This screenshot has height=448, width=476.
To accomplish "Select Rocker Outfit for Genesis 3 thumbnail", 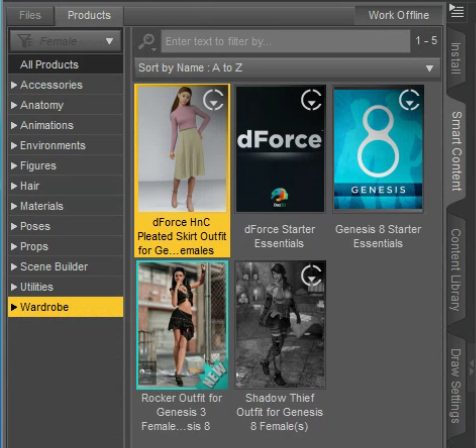I will pyautogui.click(x=182, y=325).
